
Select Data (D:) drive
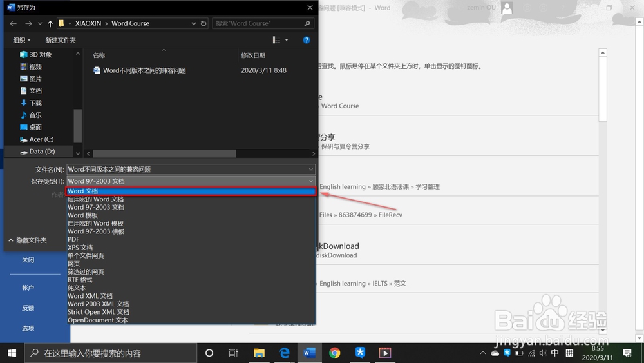coord(38,152)
